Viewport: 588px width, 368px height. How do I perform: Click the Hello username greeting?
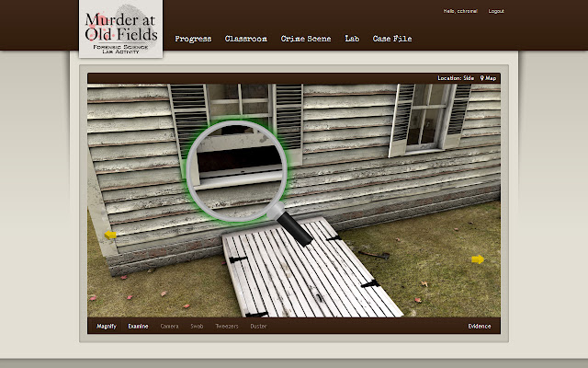[460, 11]
